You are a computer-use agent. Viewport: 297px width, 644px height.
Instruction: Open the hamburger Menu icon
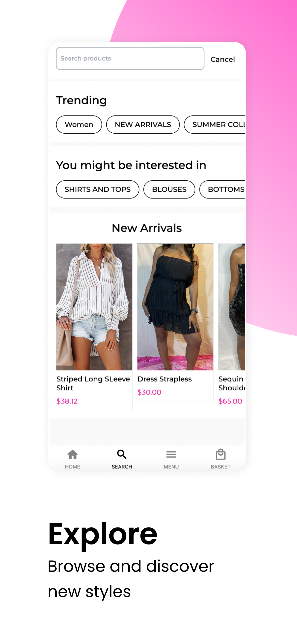[171, 454]
